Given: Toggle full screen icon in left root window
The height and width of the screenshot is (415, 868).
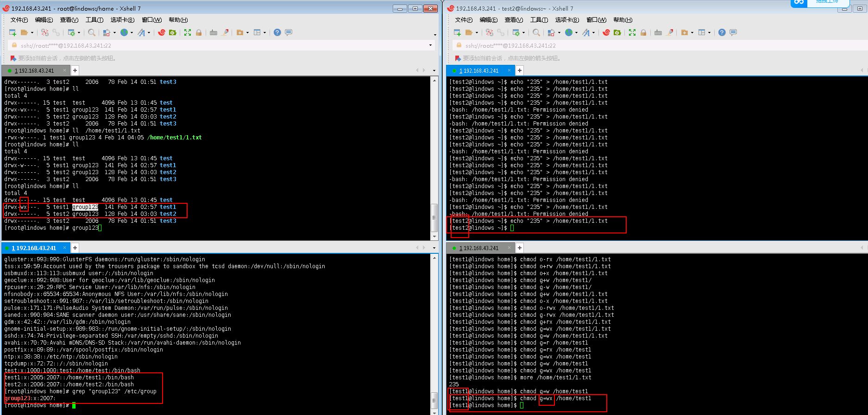Looking at the screenshot, I should click(188, 32).
